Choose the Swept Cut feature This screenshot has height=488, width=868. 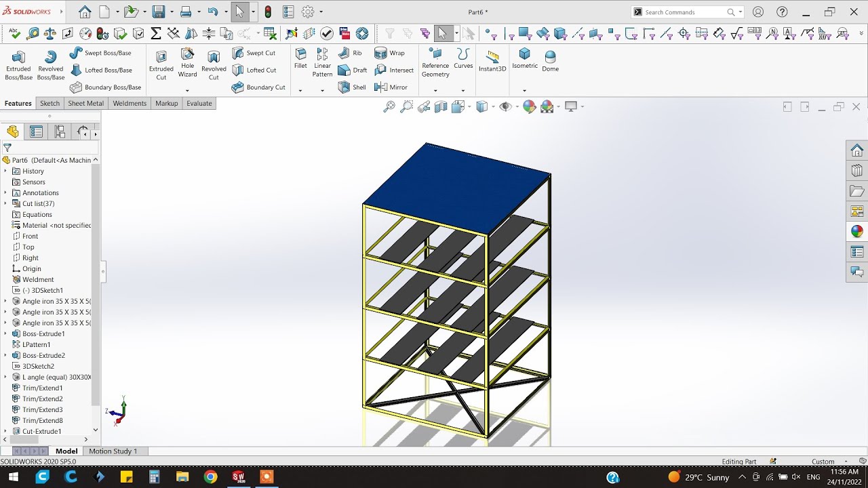click(254, 53)
